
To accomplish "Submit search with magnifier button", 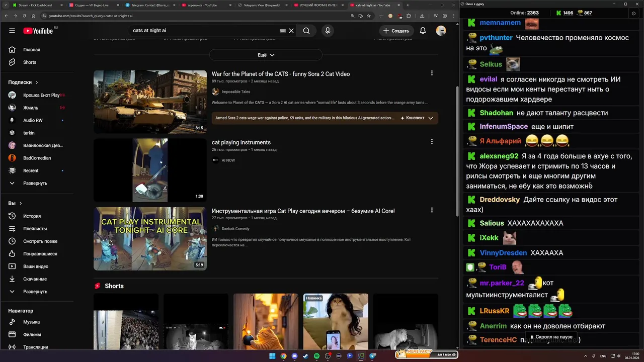I will [x=306, y=31].
